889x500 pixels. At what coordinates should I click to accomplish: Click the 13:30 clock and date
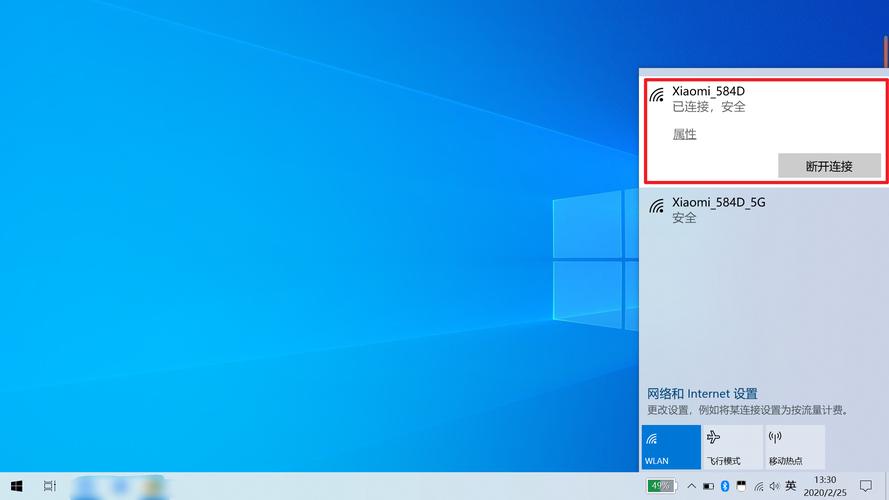coord(826,486)
